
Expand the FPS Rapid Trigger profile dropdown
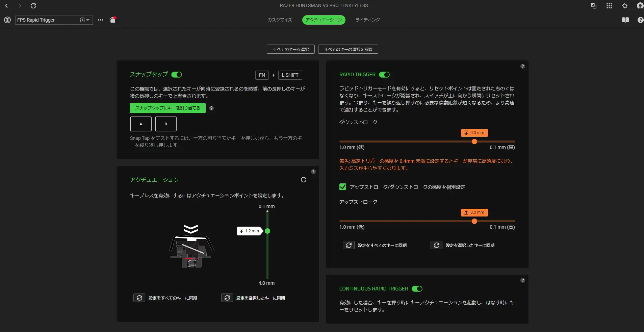[x=88, y=20]
